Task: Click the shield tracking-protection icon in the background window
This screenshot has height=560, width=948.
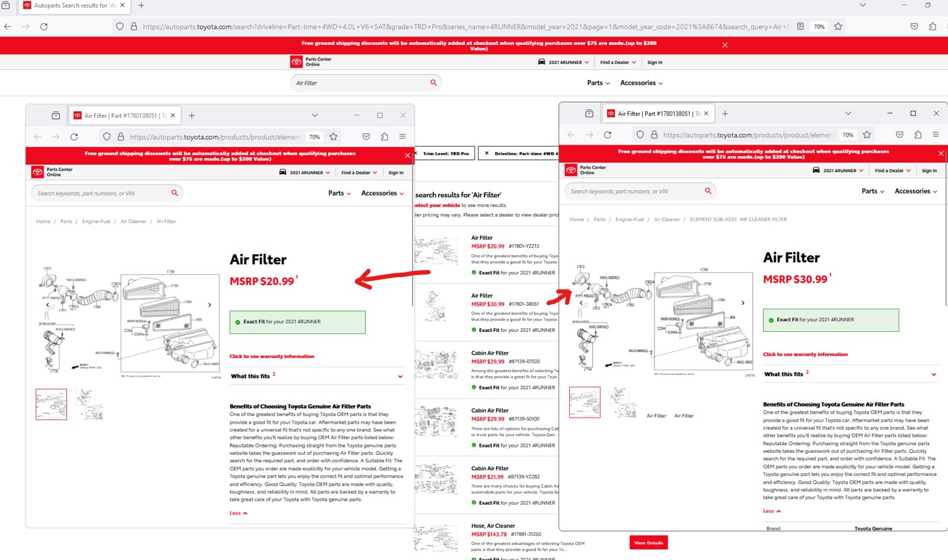Action: click(120, 27)
